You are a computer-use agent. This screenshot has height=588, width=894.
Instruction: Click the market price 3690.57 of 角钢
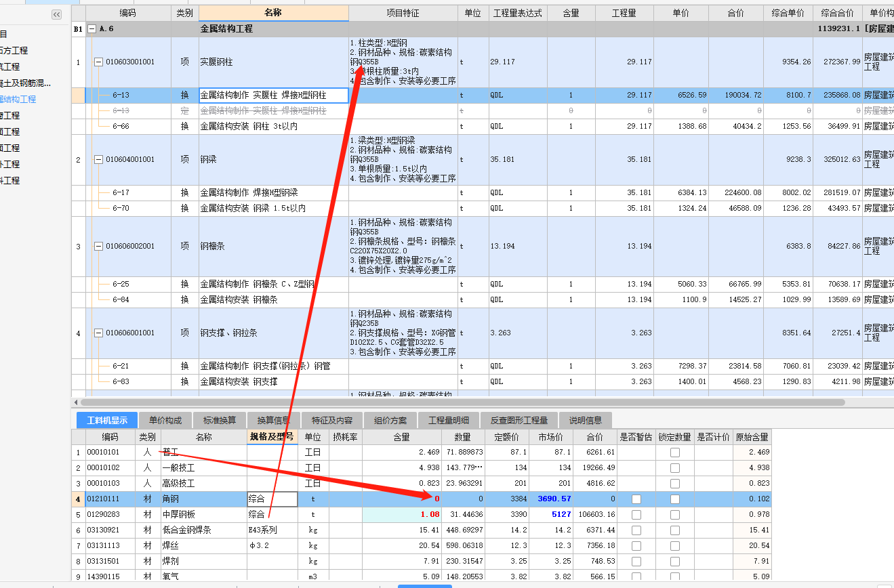pyautogui.click(x=554, y=499)
